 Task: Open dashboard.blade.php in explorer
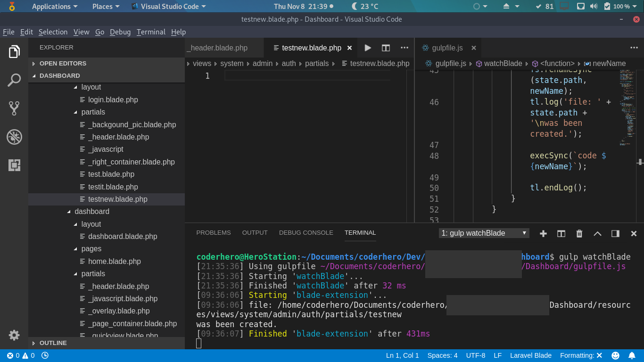point(123,237)
